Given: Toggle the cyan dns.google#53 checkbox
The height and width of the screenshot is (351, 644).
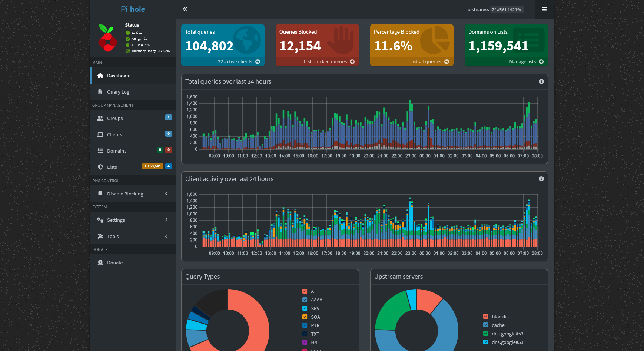Looking at the screenshot, I should 485,342.
